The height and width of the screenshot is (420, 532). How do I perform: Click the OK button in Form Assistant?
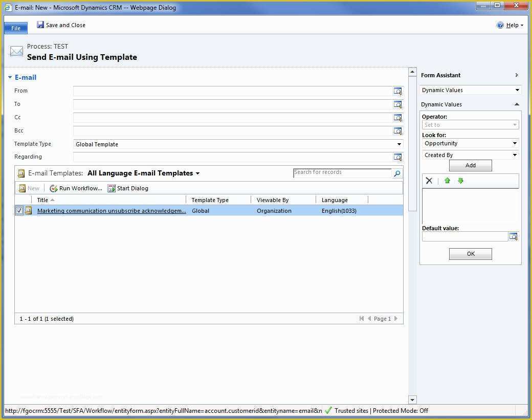point(470,254)
